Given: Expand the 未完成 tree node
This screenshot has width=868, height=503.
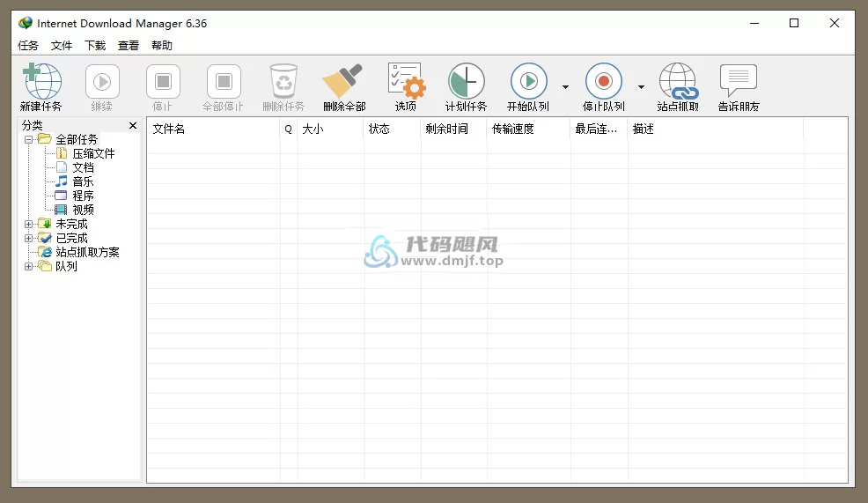Looking at the screenshot, I should point(28,225).
